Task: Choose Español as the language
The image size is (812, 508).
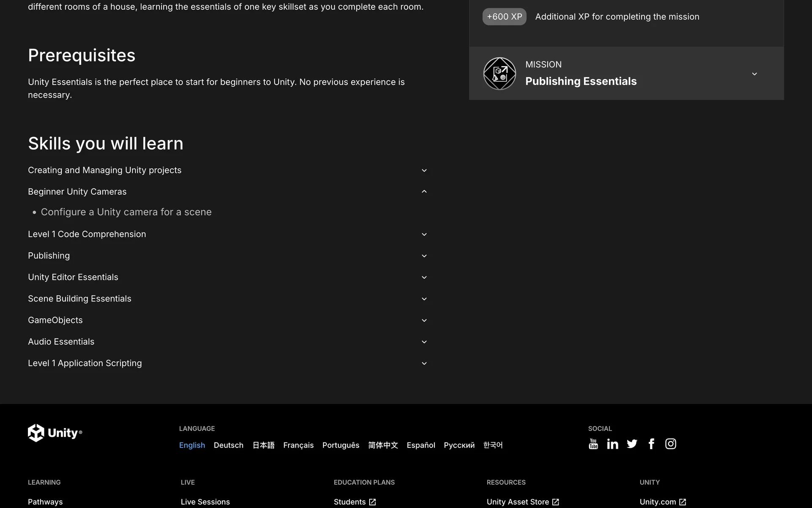Action: tap(420, 445)
